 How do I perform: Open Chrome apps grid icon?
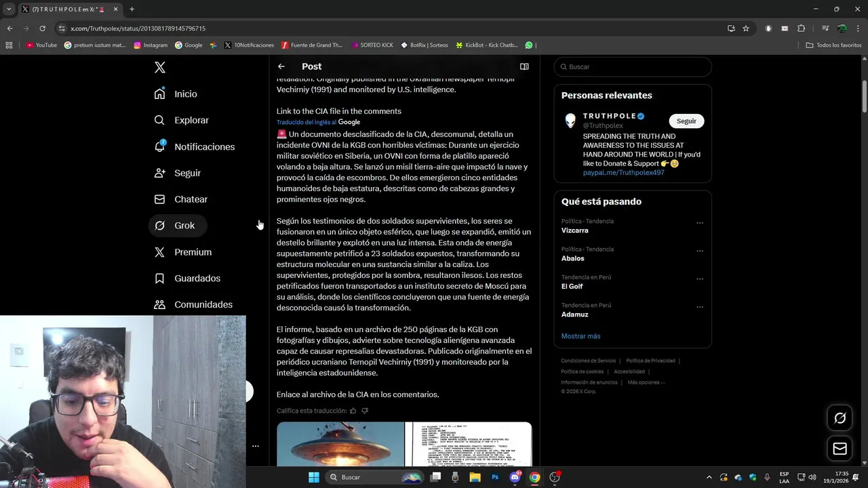(x=9, y=45)
